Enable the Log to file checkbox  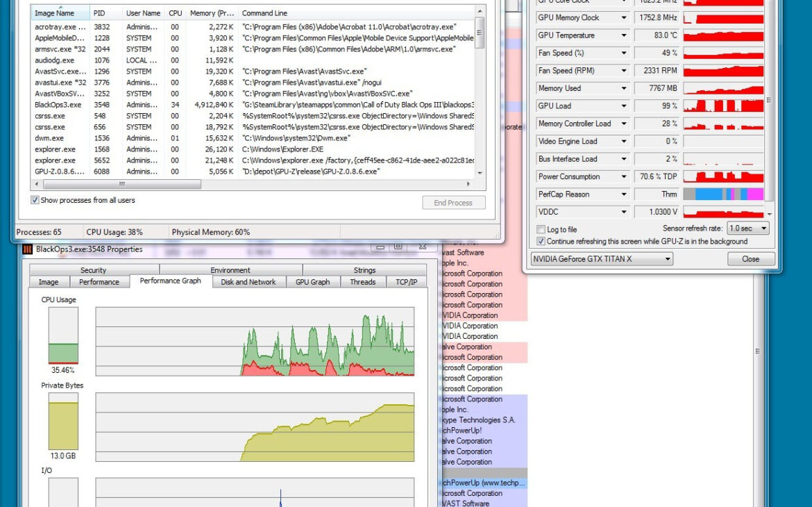pyautogui.click(x=541, y=229)
